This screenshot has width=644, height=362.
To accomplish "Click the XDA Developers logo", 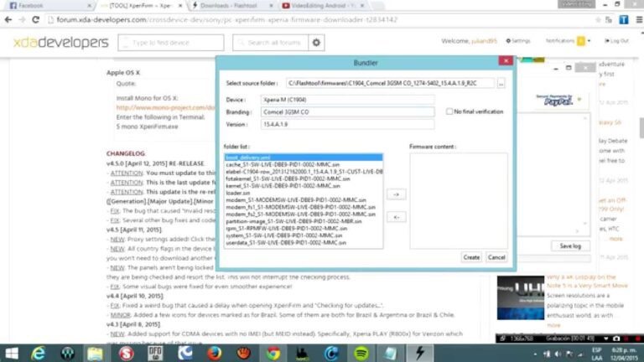I will (60, 42).
